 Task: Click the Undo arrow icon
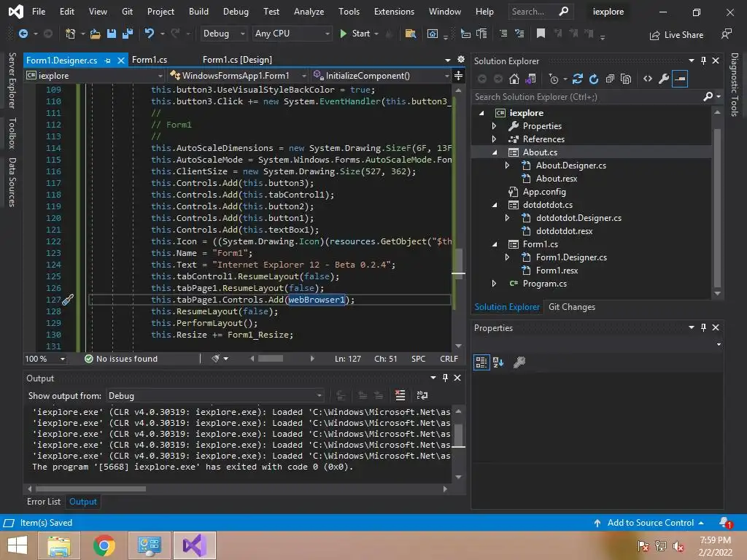(150, 34)
